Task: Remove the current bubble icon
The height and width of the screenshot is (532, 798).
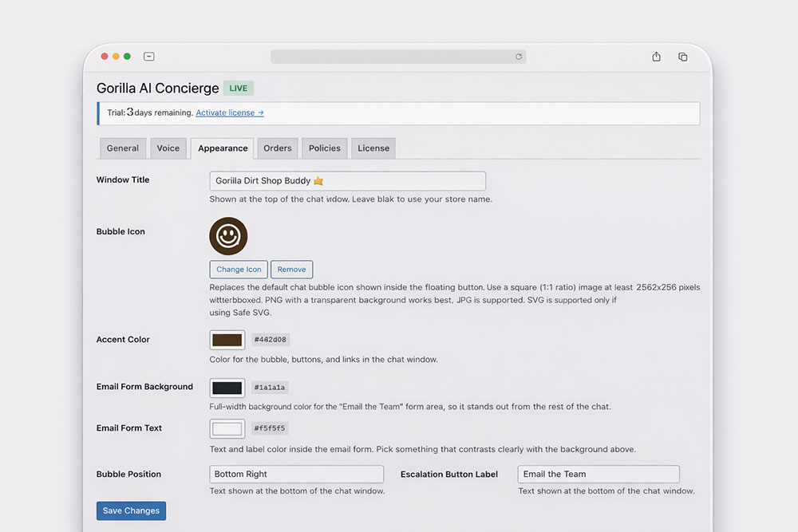Action: [x=291, y=270]
